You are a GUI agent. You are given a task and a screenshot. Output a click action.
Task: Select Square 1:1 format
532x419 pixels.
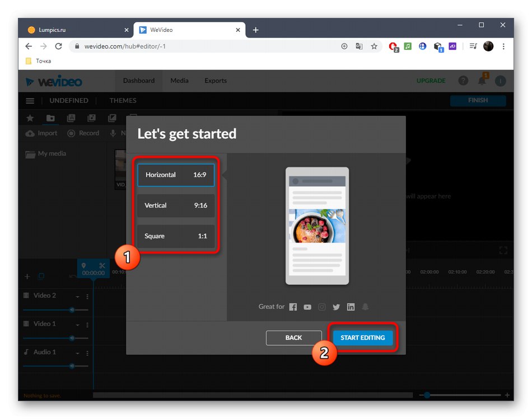point(176,236)
